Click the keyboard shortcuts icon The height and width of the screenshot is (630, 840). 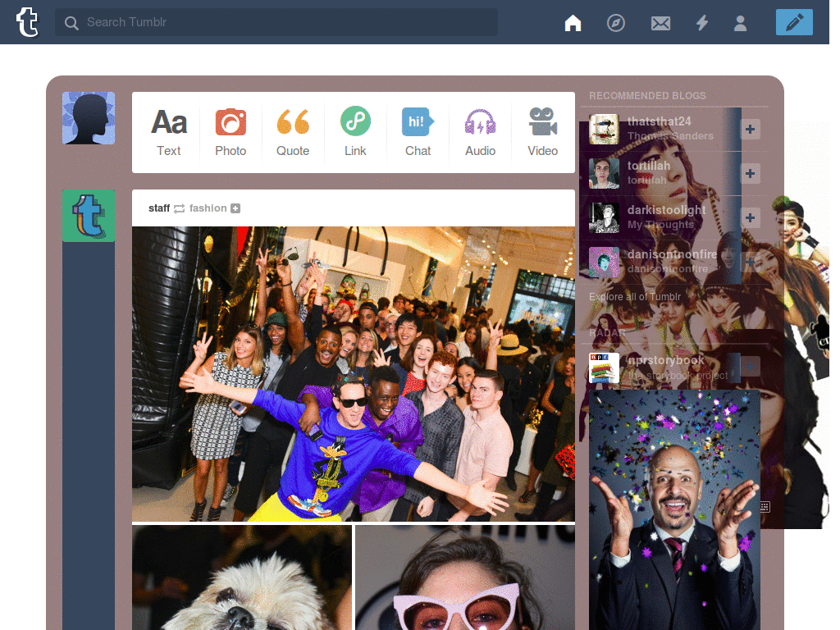[765, 507]
